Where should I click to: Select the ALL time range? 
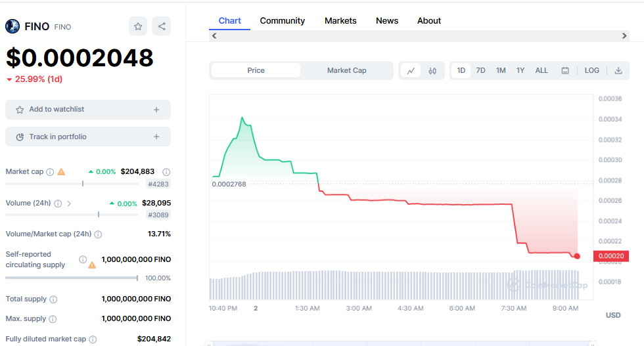coord(541,71)
